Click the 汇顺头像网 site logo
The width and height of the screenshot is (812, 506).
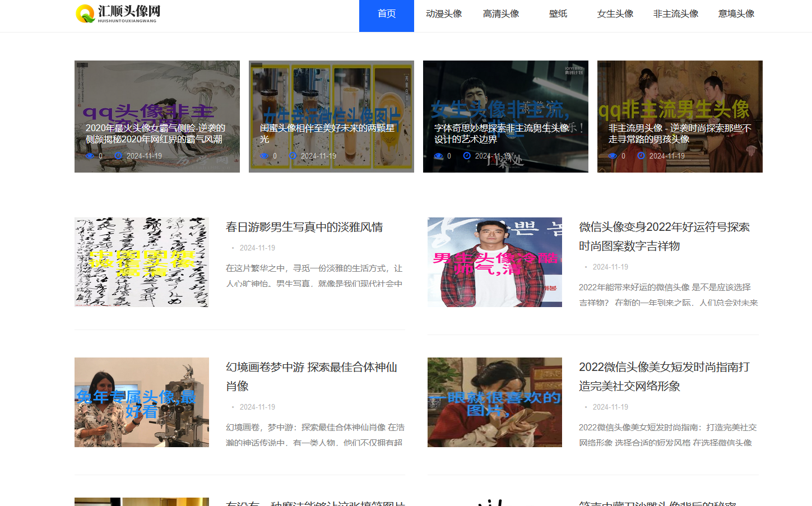(118, 13)
